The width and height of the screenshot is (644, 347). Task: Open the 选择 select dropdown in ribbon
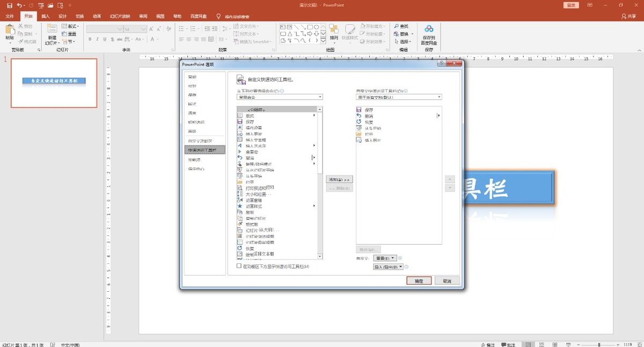pyautogui.click(x=402, y=41)
